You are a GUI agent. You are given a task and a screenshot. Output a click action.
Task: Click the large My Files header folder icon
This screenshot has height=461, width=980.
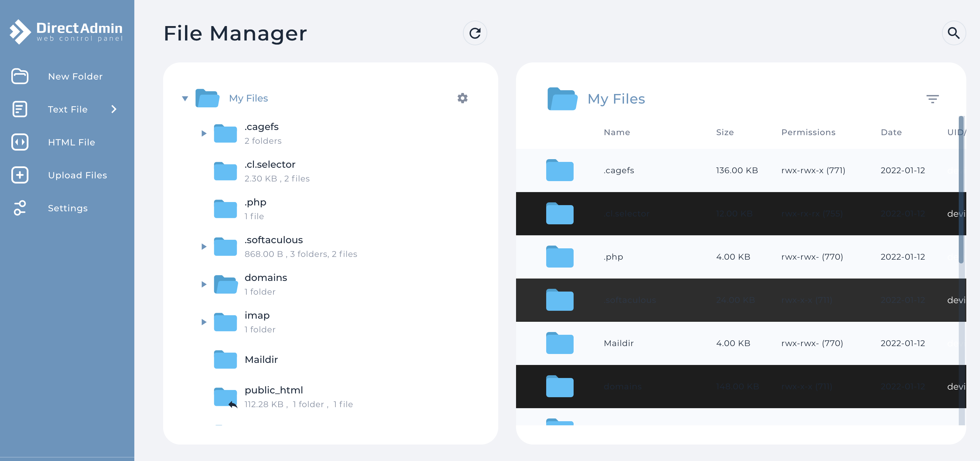point(562,98)
